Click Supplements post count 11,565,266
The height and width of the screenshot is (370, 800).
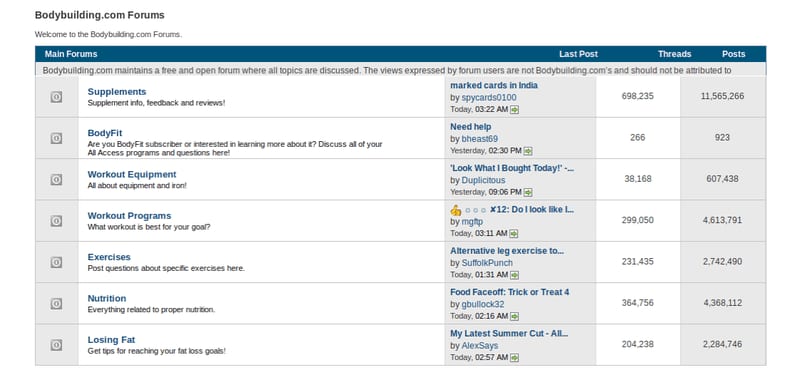click(x=722, y=96)
